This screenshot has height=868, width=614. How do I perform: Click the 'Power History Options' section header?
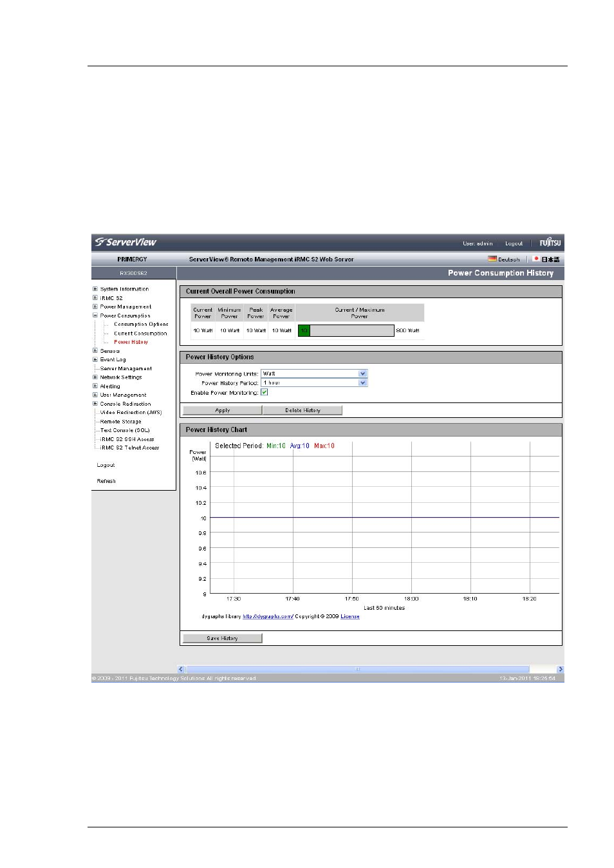[x=220, y=357]
